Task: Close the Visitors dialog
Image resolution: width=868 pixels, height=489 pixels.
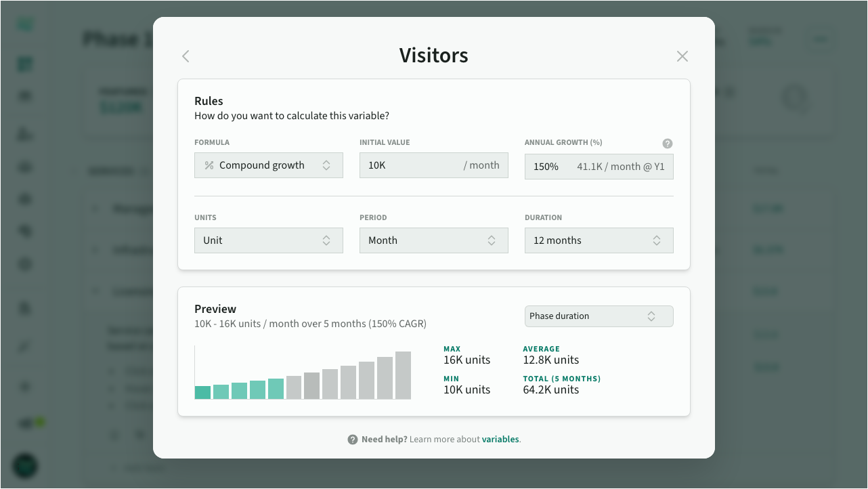Action: (x=682, y=56)
